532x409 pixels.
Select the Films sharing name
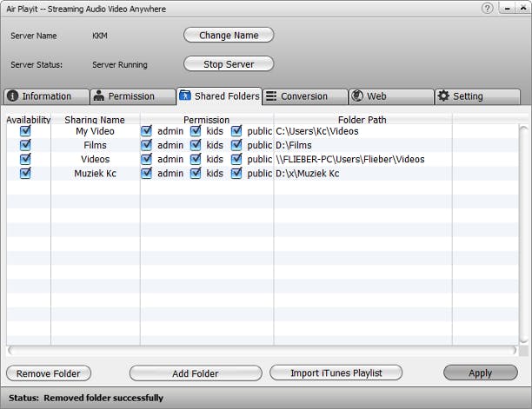[x=95, y=145]
